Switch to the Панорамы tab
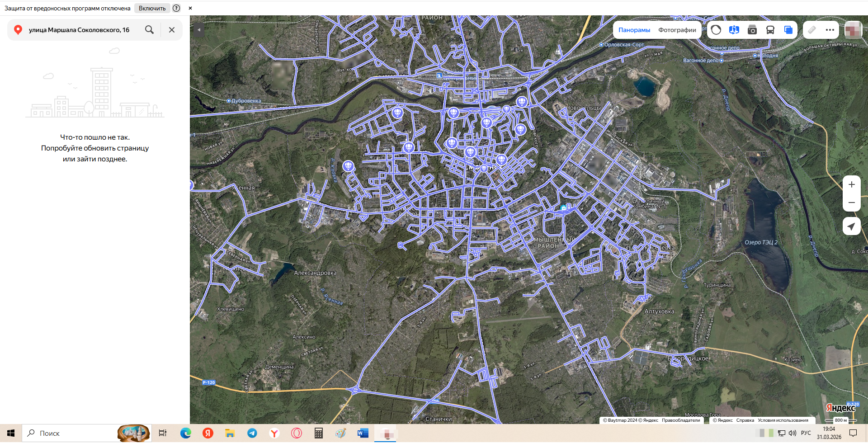The width and height of the screenshot is (868, 443). [x=634, y=30]
